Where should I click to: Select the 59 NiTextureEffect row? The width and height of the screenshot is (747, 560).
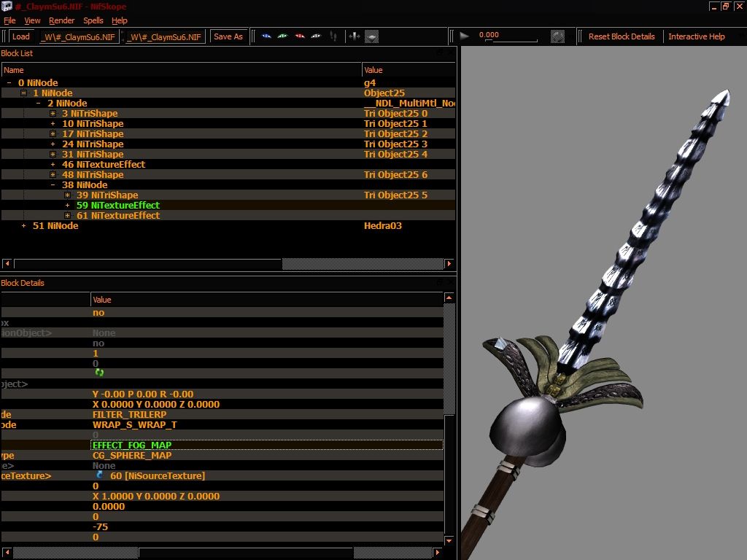click(228, 205)
